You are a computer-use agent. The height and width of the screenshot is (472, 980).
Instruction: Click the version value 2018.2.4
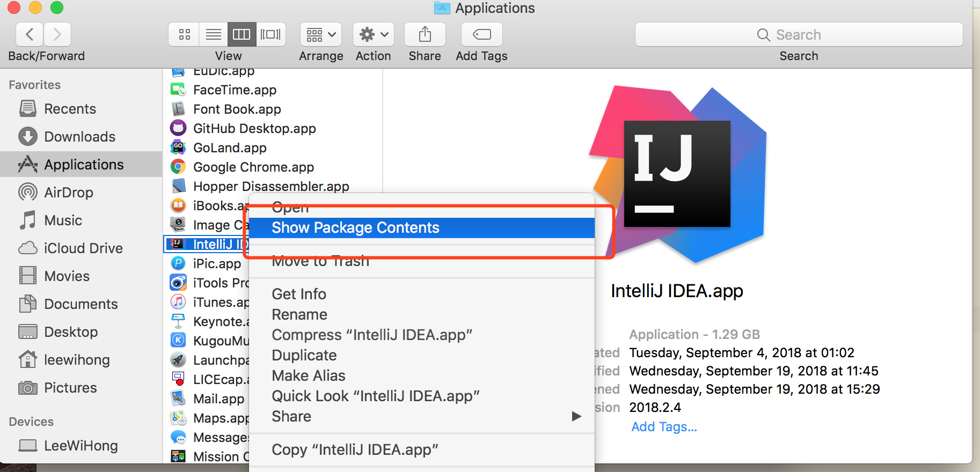655,408
